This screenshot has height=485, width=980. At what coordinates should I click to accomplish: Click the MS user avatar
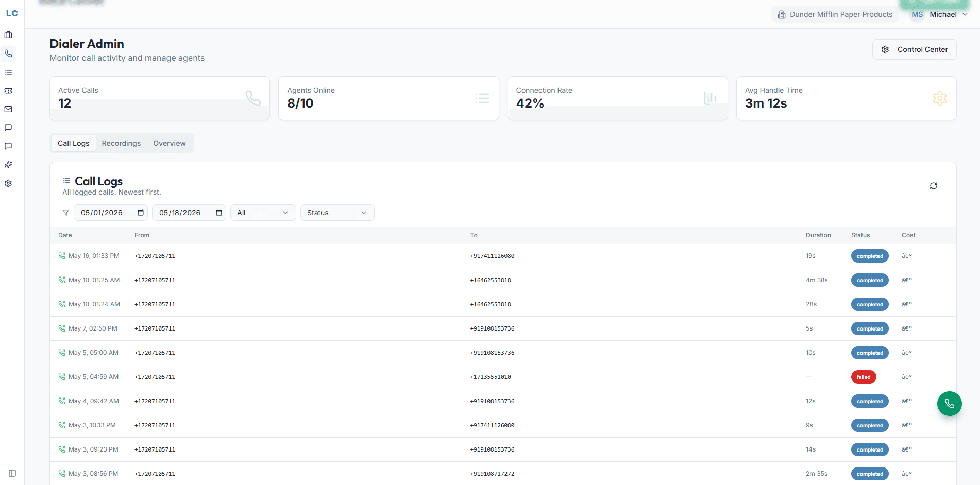click(x=917, y=14)
